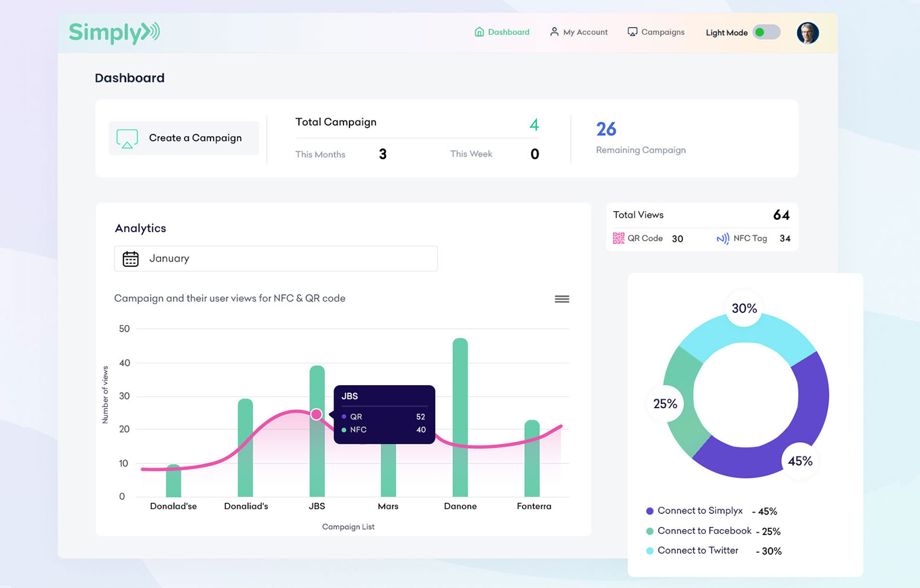Click Connect to Facebook legend entry
The image size is (920, 588).
click(x=714, y=531)
